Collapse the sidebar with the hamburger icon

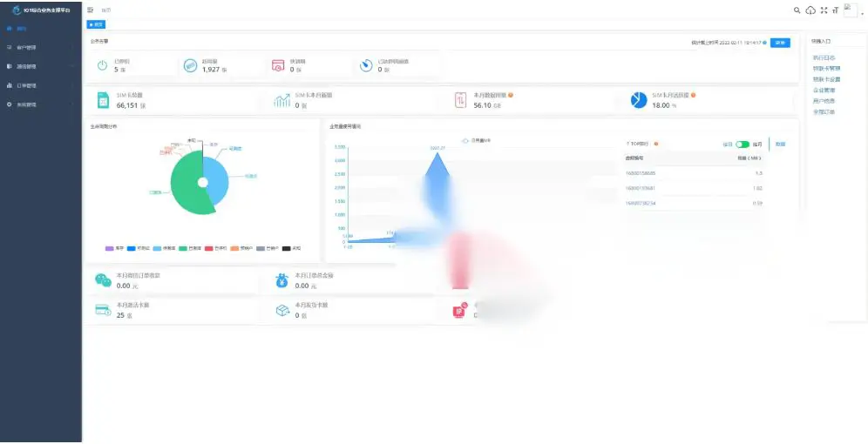[91, 10]
